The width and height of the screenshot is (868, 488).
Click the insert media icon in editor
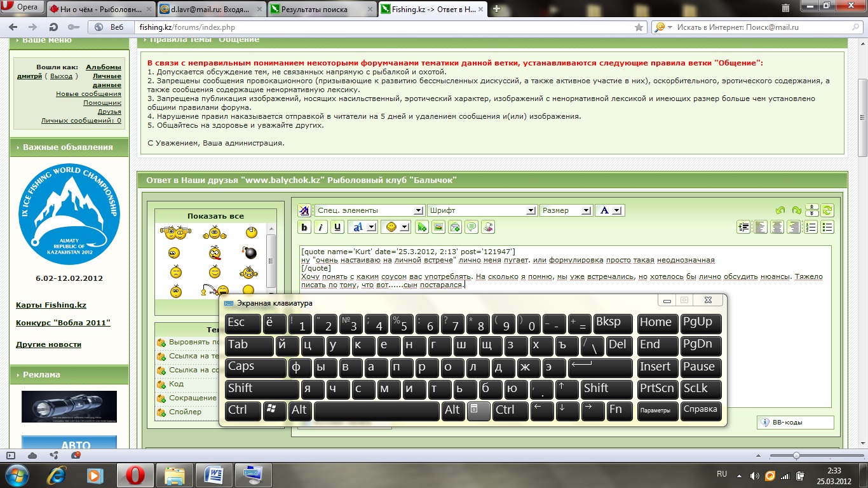pyautogui.click(x=488, y=227)
